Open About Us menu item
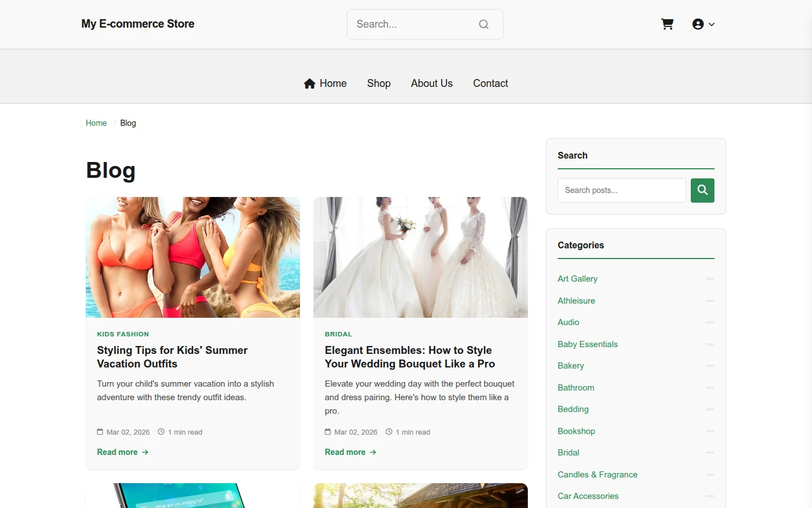 click(432, 84)
